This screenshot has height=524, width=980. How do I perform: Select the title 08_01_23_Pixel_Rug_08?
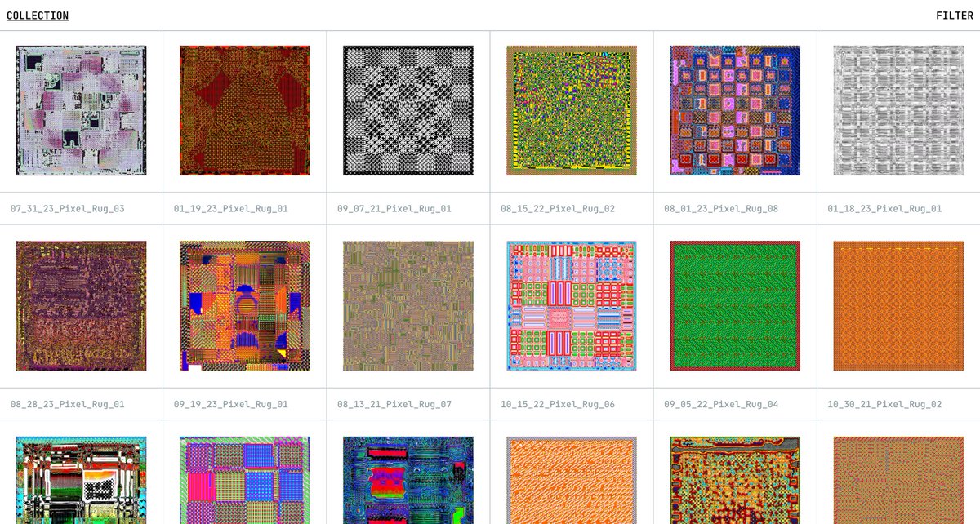721,209
